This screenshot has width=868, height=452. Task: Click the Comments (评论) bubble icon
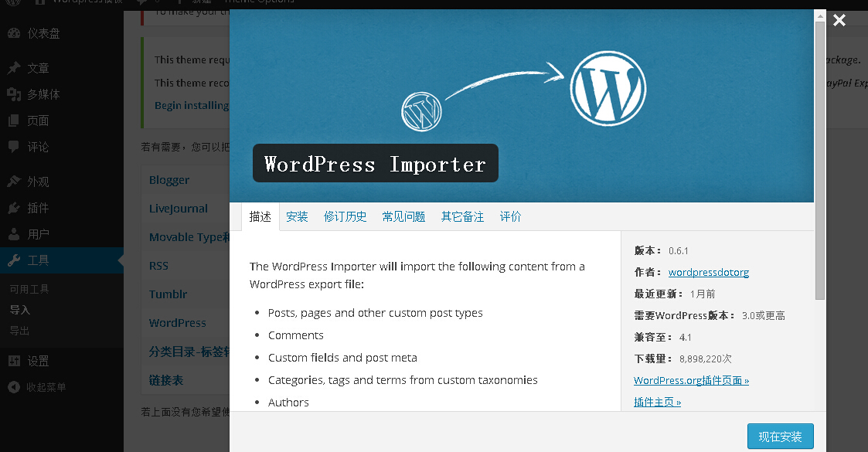(14, 147)
